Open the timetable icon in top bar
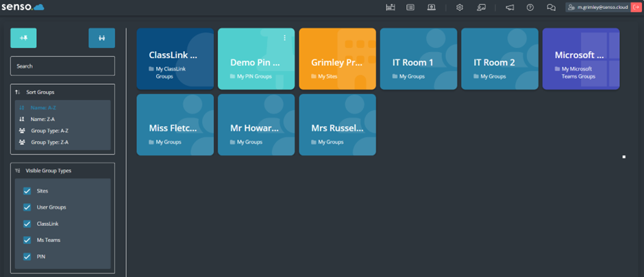 click(x=391, y=8)
